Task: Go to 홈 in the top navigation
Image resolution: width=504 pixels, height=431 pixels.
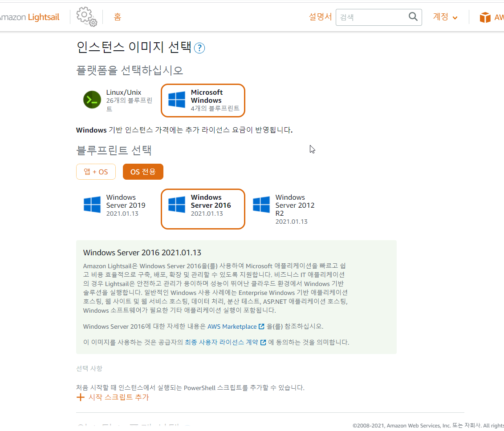Action: [x=118, y=17]
